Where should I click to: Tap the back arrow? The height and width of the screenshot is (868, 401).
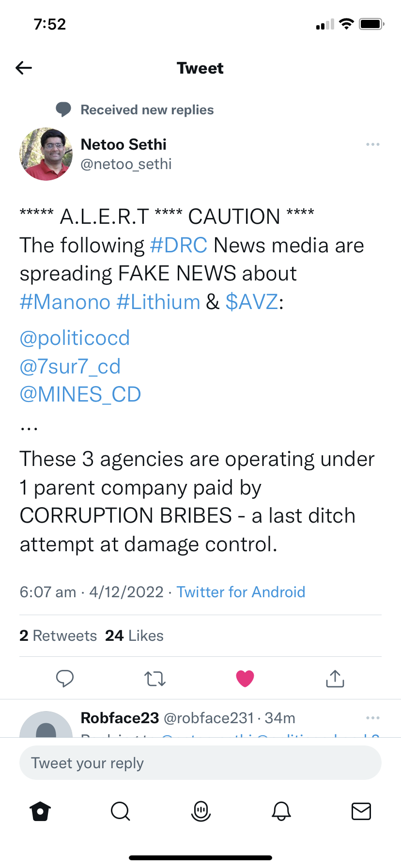click(24, 68)
